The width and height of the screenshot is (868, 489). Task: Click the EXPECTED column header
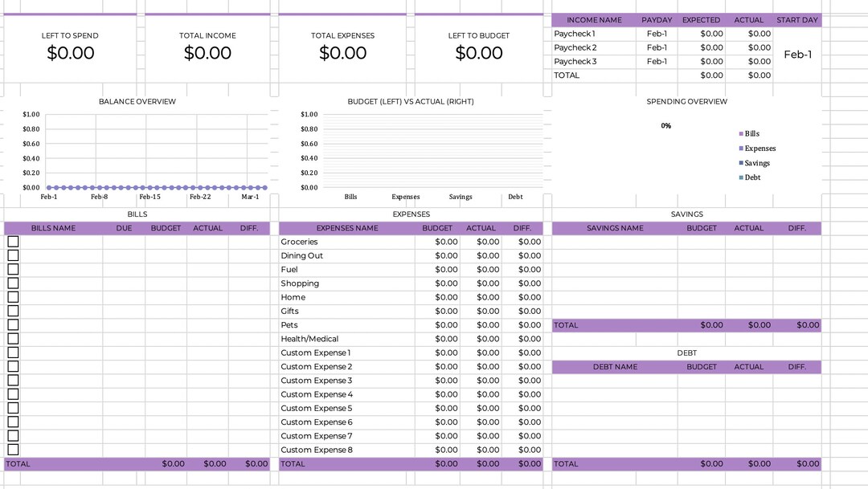tap(702, 20)
